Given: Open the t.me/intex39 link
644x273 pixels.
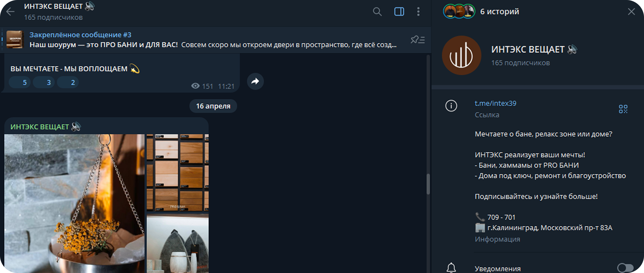Looking at the screenshot, I should coord(495,103).
